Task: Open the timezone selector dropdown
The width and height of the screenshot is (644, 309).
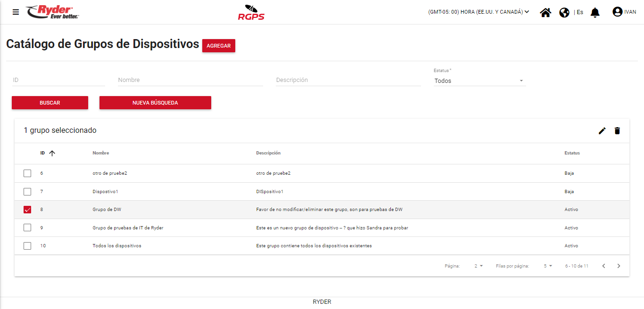Action: tap(479, 12)
